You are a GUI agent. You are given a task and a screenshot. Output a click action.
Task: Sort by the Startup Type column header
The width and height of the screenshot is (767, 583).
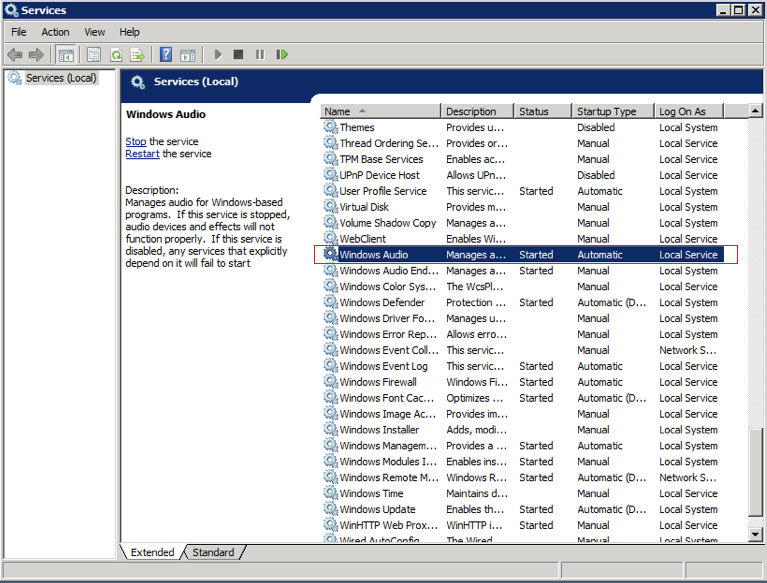point(613,112)
